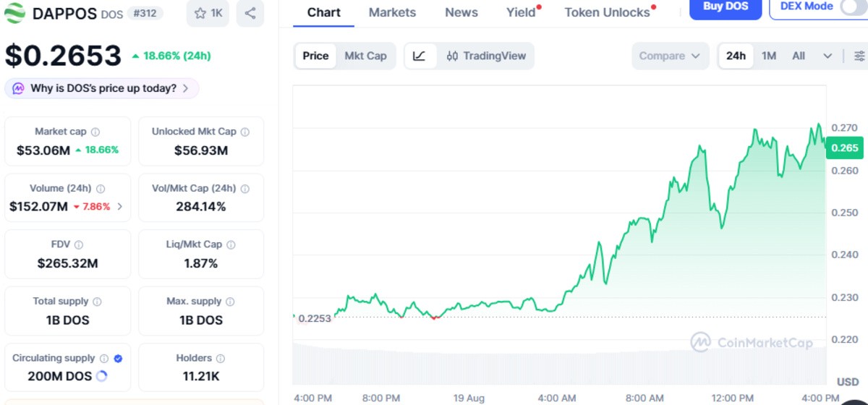Click the DAPPOS coin logo icon
Image resolution: width=868 pixels, height=405 pixels.
(x=15, y=13)
